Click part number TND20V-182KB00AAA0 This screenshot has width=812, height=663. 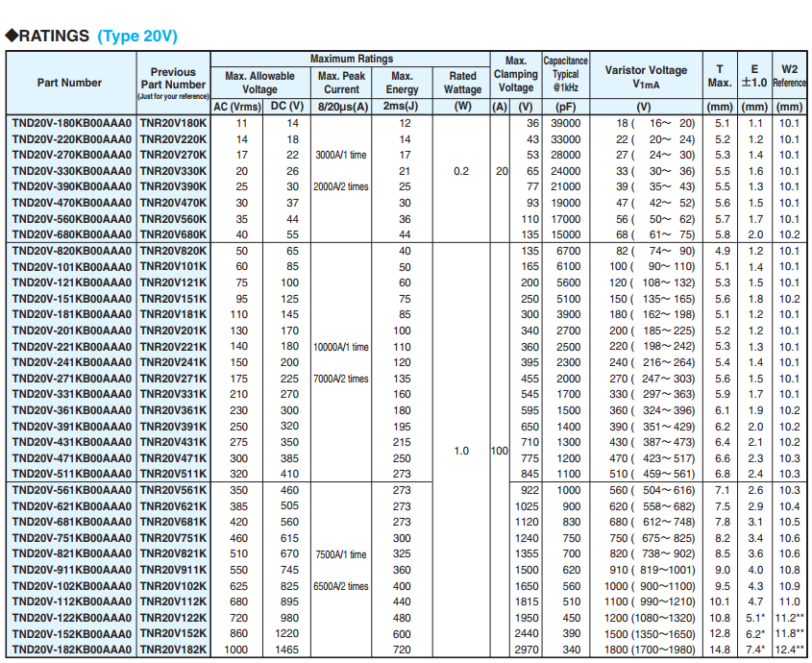click(x=71, y=651)
